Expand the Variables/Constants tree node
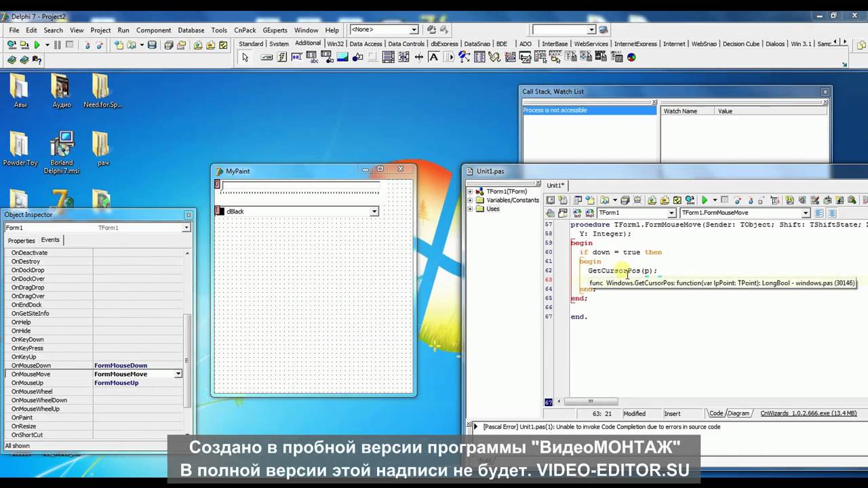The height and width of the screenshot is (488, 868). click(471, 200)
